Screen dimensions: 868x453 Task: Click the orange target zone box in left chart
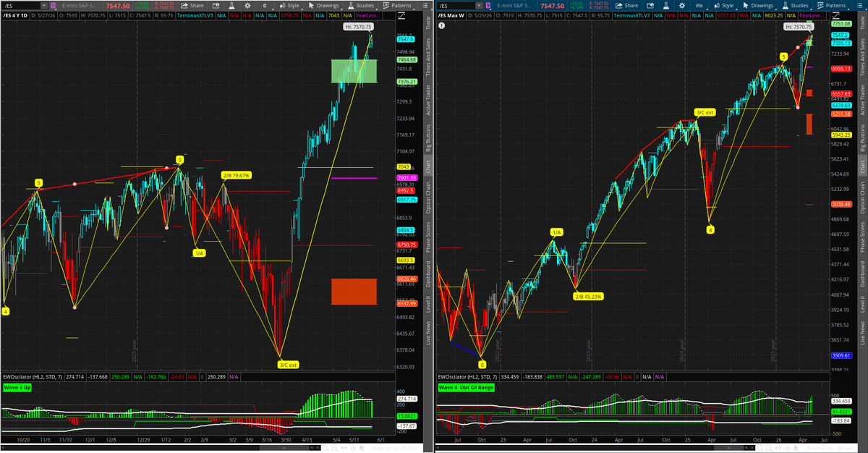pos(354,292)
